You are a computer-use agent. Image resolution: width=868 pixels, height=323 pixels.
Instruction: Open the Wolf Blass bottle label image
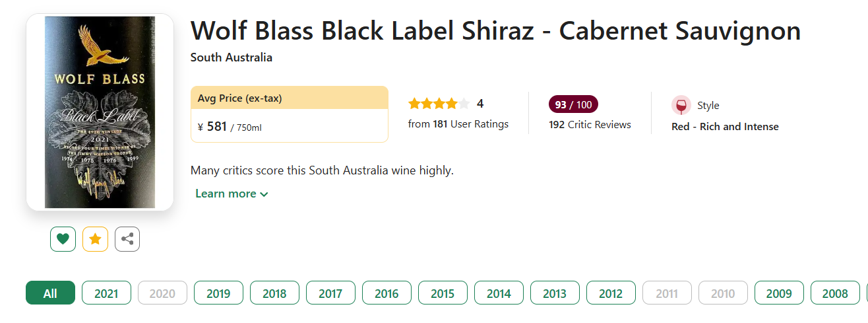pos(100,112)
